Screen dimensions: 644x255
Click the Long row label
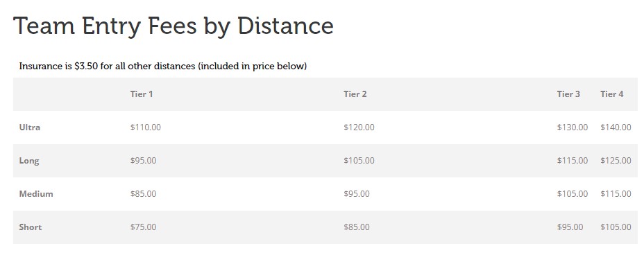pyautogui.click(x=28, y=161)
